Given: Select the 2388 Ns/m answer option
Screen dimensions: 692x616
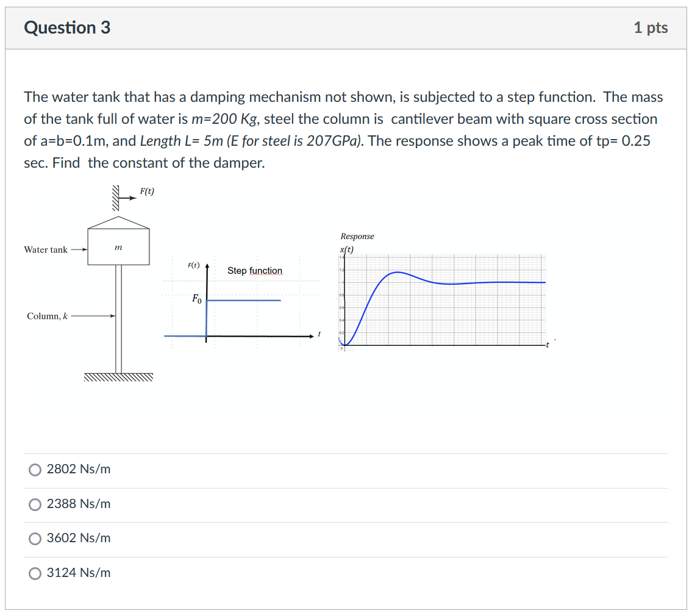Looking at the screenshot, I should pos(35,504).
